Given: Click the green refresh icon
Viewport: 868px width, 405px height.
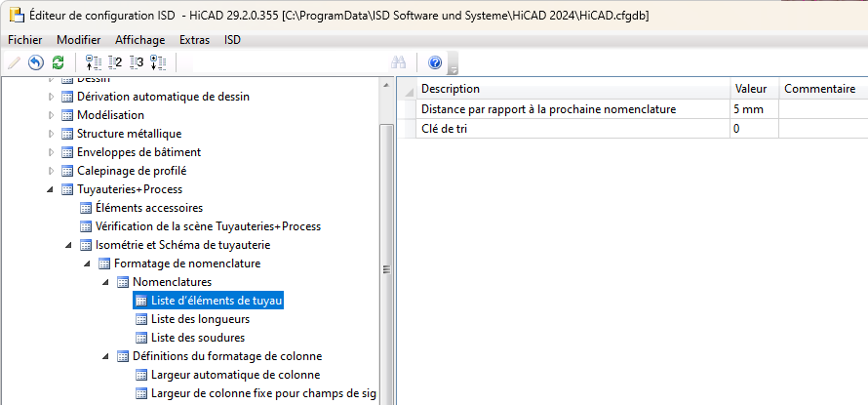Looking at the screenshot, I should point(58,62).
